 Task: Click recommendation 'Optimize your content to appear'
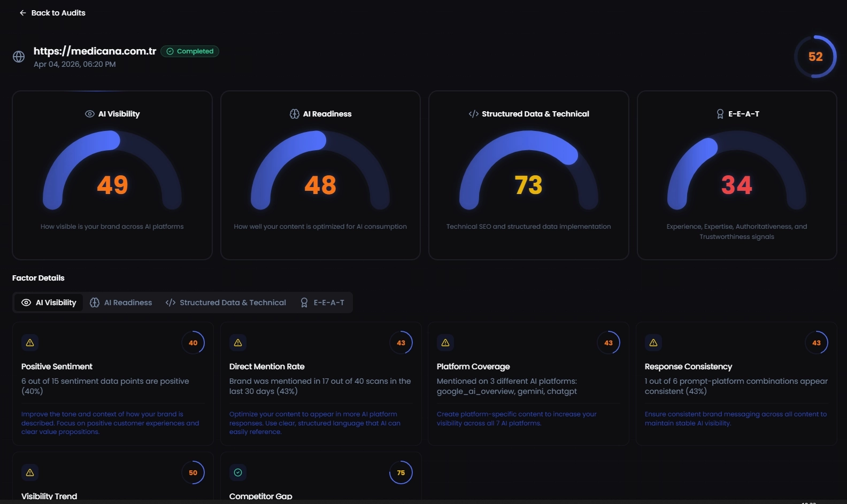click(x=315, y=423)
